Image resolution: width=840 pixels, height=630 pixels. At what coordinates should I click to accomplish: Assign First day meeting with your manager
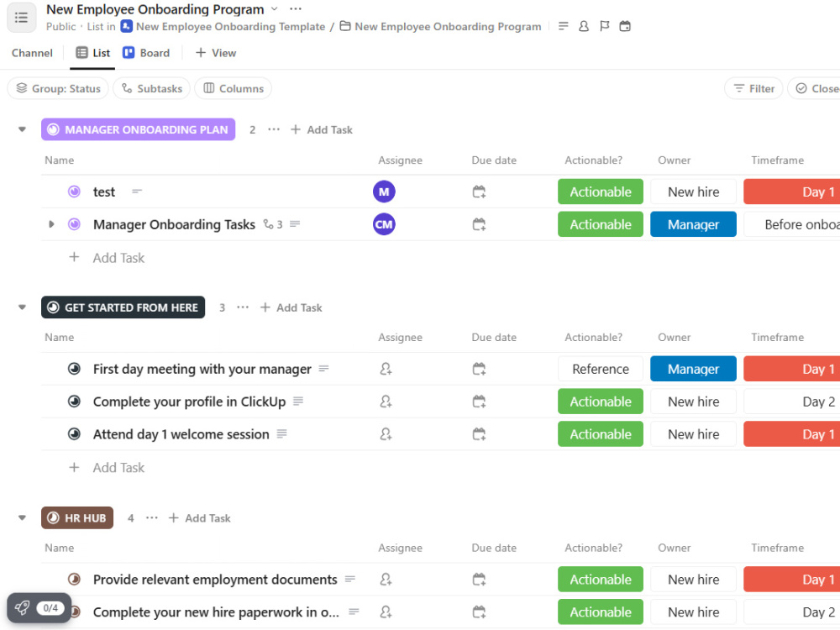coord(386,369)
